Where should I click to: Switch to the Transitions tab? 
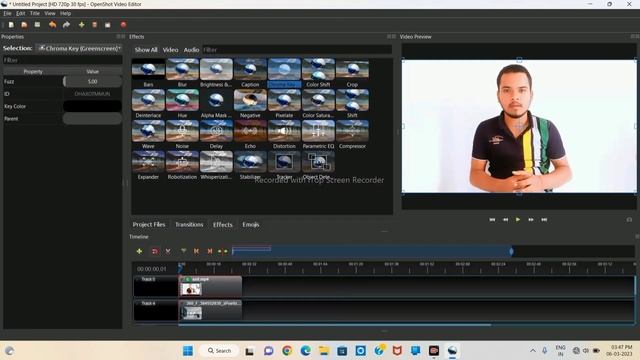[189, 224]
